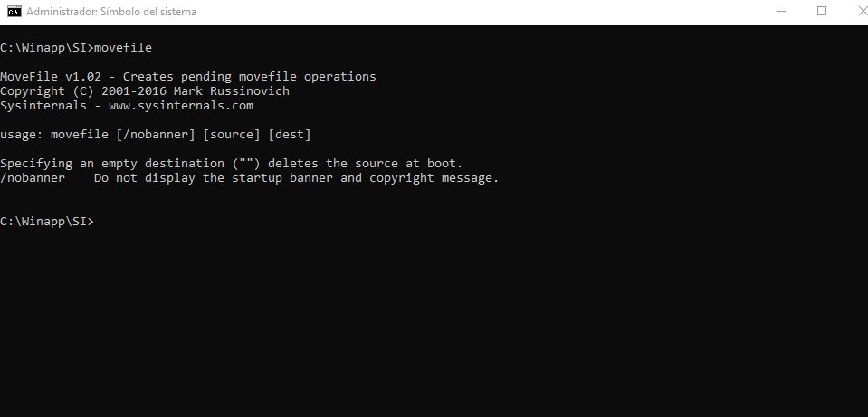Click the "Mark Russinovich" copyright name

coord(232,91)
